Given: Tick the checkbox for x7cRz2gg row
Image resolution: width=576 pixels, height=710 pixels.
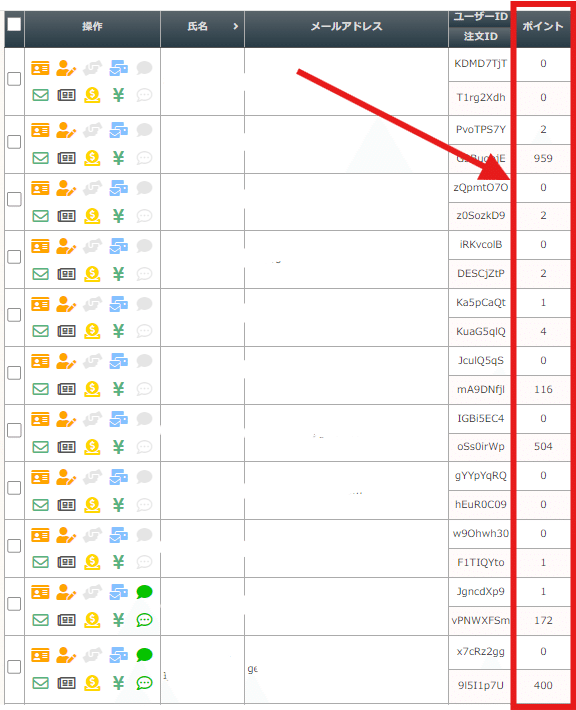Looking at the screenshot, I should [x=14, y=667].
